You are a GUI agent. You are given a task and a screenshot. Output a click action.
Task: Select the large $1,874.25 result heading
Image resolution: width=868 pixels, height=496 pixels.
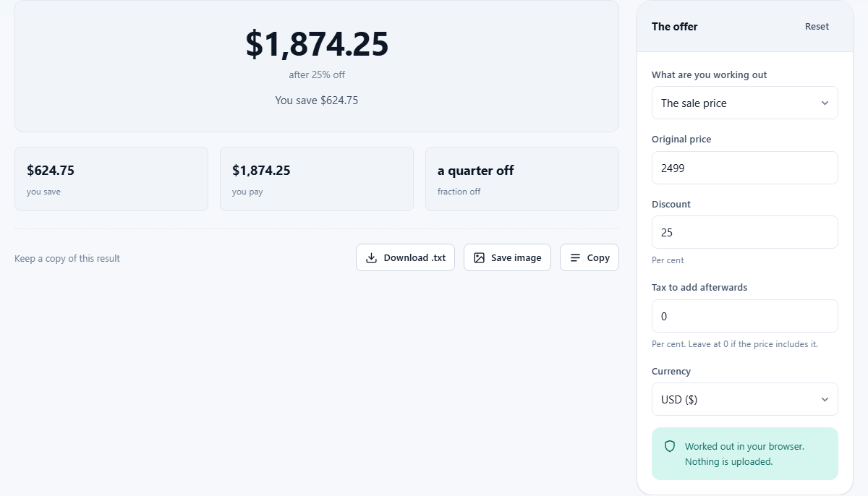(317, 44)
